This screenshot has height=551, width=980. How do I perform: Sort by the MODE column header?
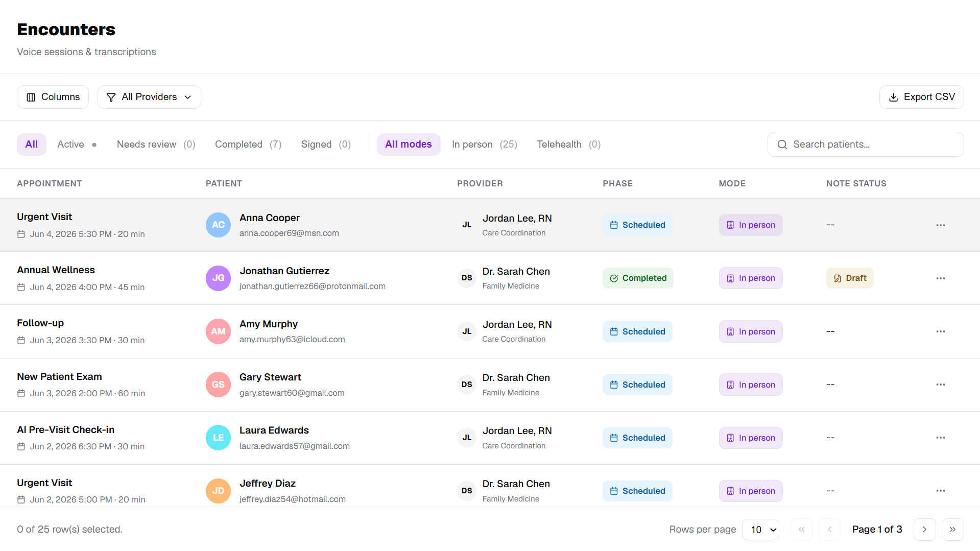pos(732,184)
